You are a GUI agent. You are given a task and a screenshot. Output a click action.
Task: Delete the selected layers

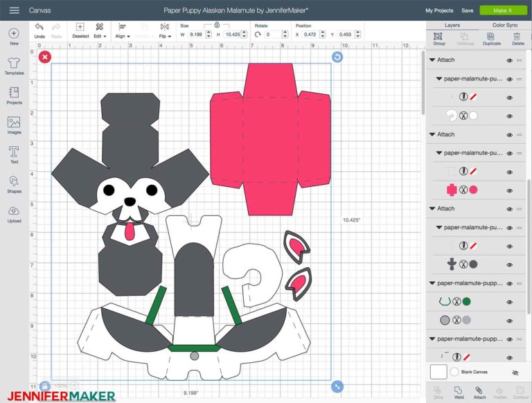517,39
